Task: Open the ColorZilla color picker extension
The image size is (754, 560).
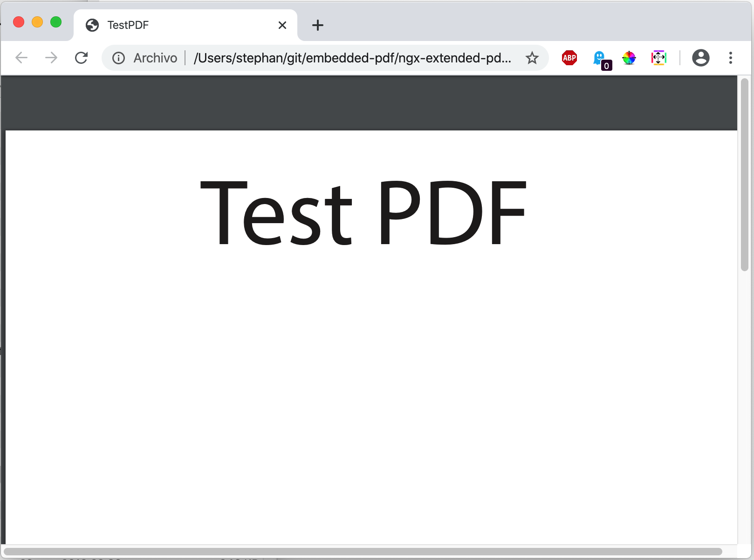Action: (629, 58)
